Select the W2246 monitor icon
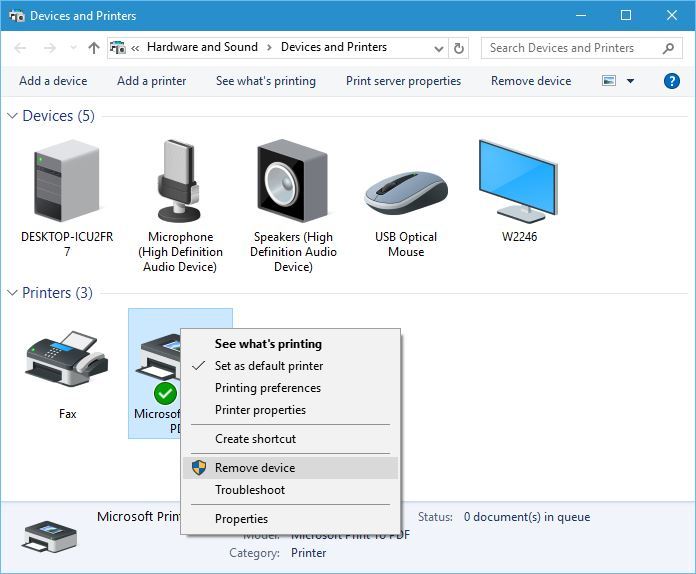Image resolution: width=696 pixels, height=574 pixels. (x=518, y=181)
